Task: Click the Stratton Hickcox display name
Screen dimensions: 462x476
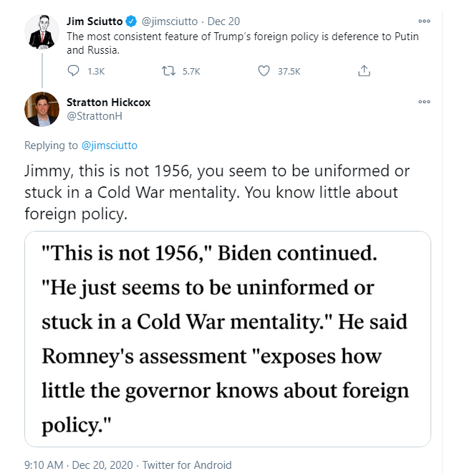Action: click(108, 102)
